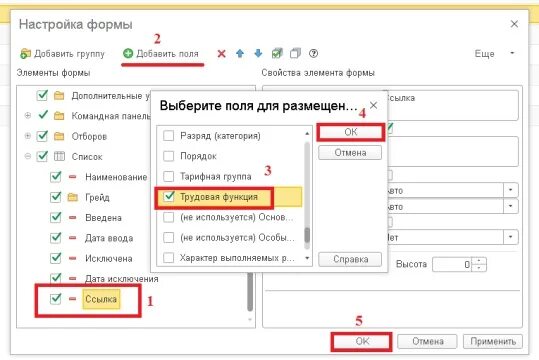Toggle checkbox for Разряд (категория)
This screenshot has width=539, height=360.
tap(168, 136)
